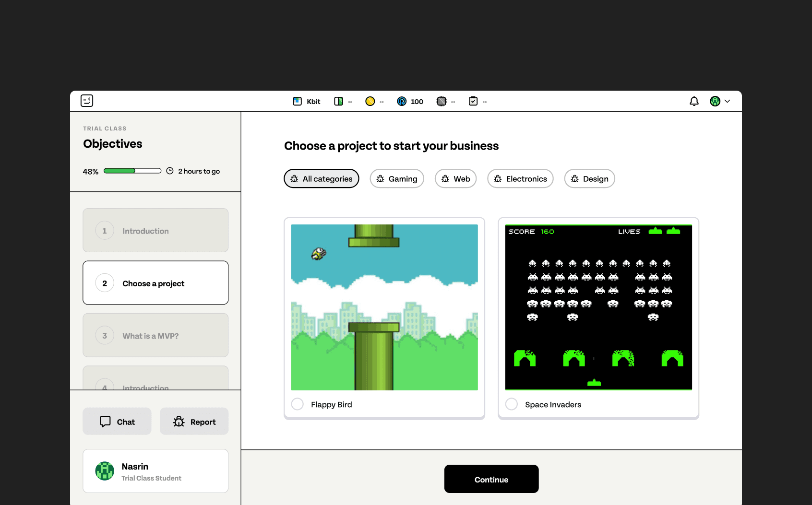Screen dimensions: 812x505
Task: Click the green split-panel stat icon
Action: pyautogui.click(x=338, y=101)
